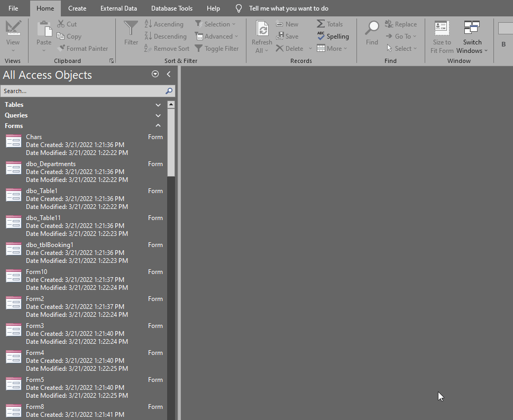Run the Spelling check
The image size is (513, 420).
tap(333, 36)
